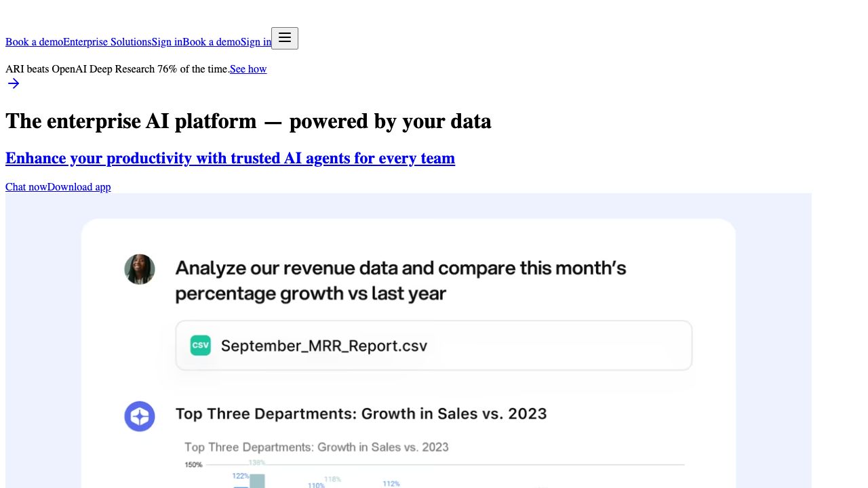Open "Enhance your productivity" heading link
The height and width of the screenshot is (488, 868).
click(x=230, y=158)
